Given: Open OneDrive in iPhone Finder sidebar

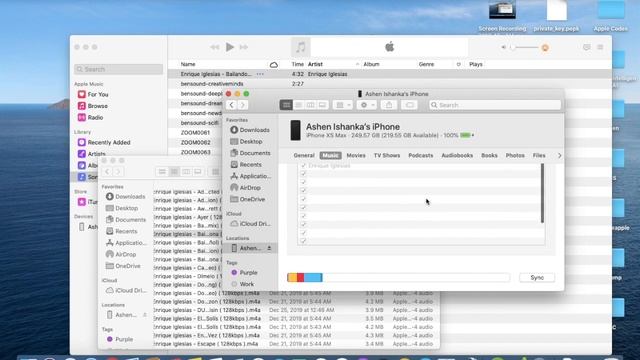Looking at the screenshot, I should (x=248, y=199).
